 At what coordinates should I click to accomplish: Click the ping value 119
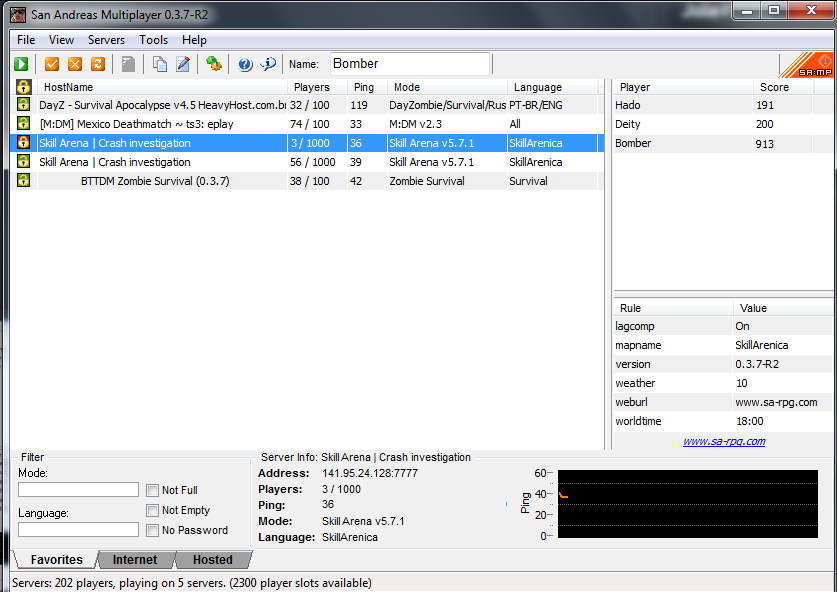tap(359, 105)
